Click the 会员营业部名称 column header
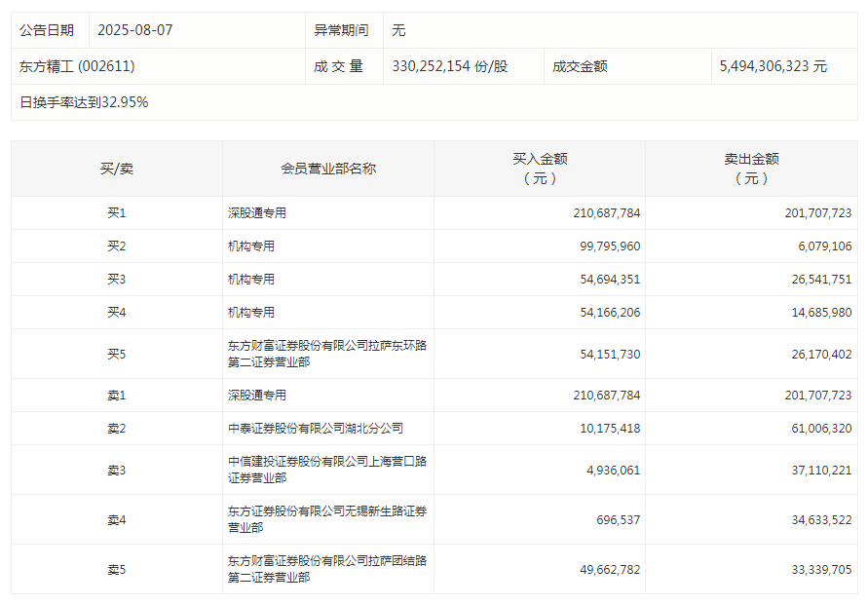Image resolution: width=868 pixels, height=605 pixels. coord(327,169)
